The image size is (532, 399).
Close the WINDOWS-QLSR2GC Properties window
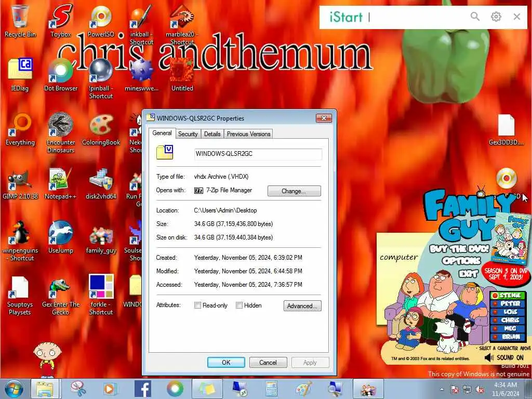[324, 118]
